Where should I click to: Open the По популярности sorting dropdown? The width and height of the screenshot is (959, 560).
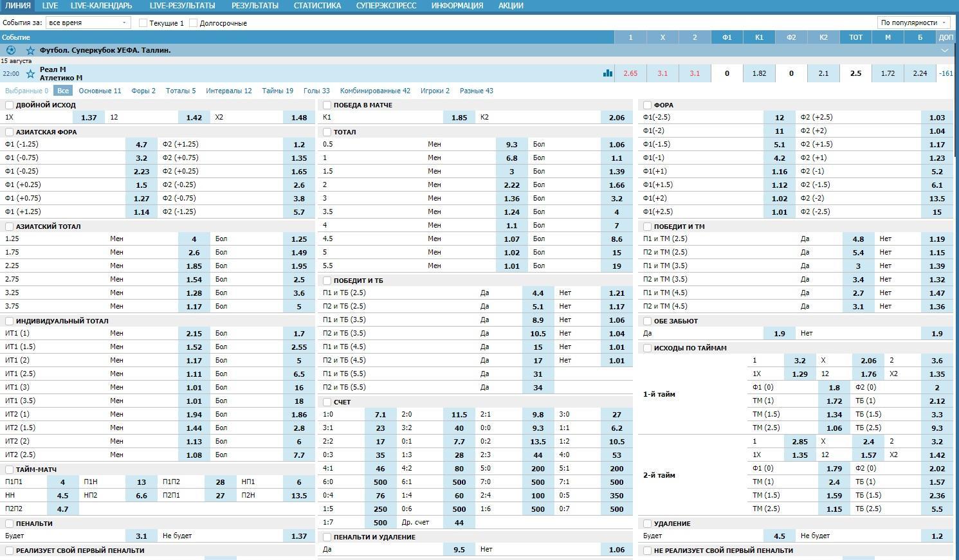(x=914, y=23)
